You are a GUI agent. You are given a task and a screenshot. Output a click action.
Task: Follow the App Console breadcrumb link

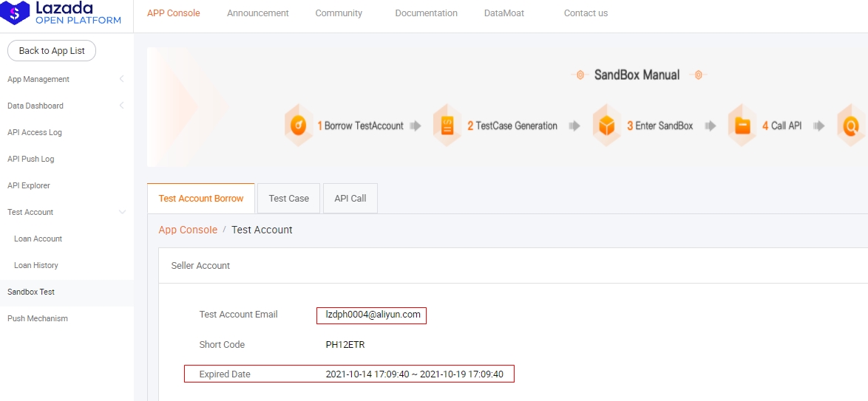tap(188, 230)
